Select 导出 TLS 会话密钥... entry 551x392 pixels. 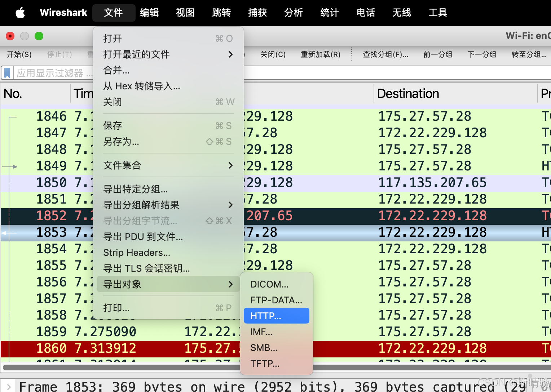click(168, 268)
